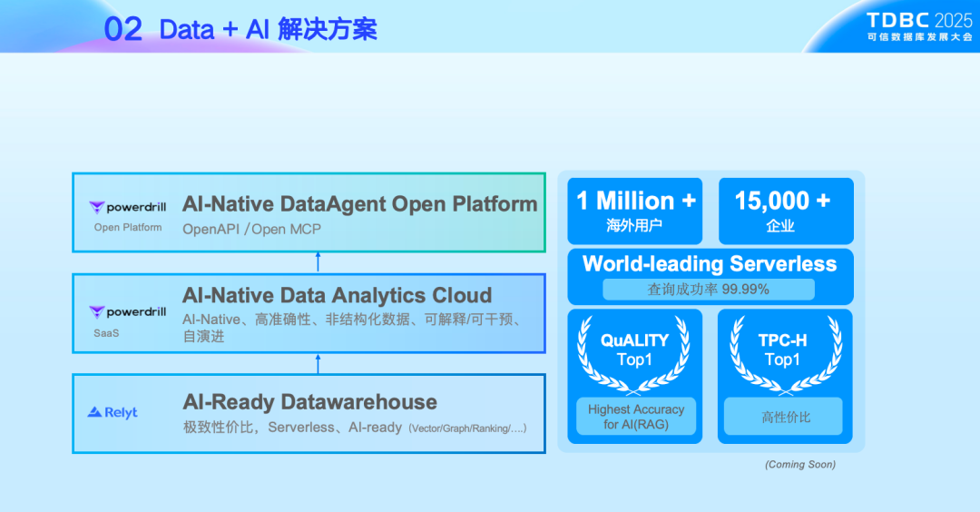980x512 pixels.
Task: Click 'Open Platform' caption under powerdrill logo
Action: click(128, 228)
